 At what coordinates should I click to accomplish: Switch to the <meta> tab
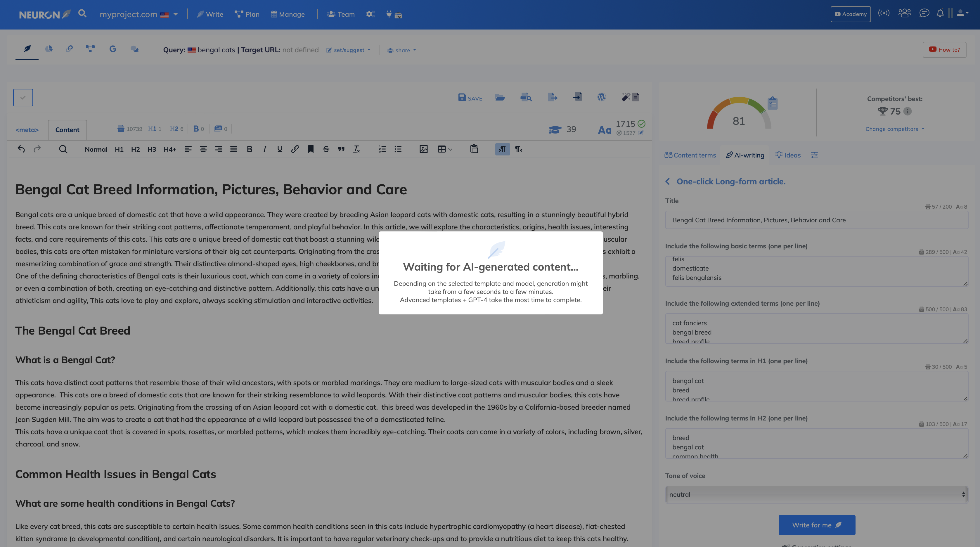click(x=27, y=130)
